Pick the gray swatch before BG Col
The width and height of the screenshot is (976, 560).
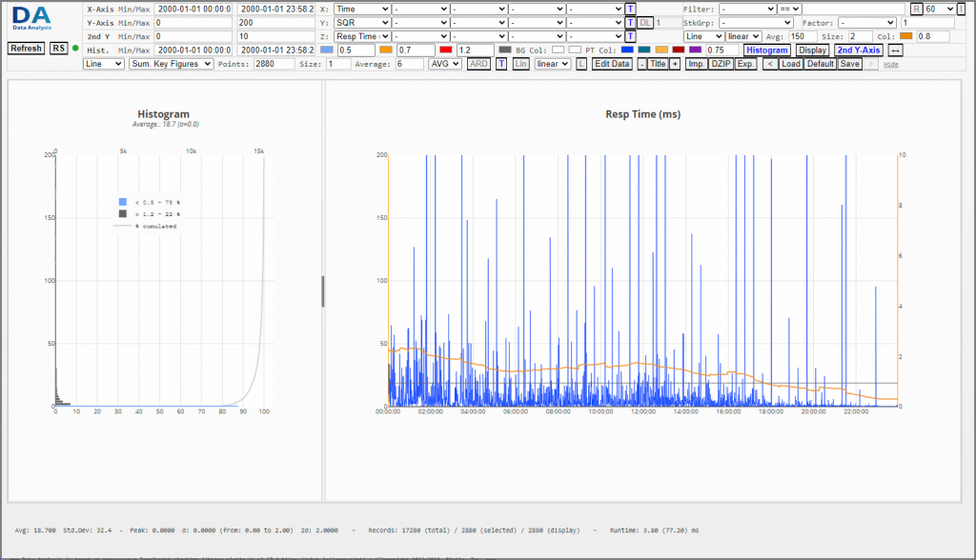click(x=505, y=50)
